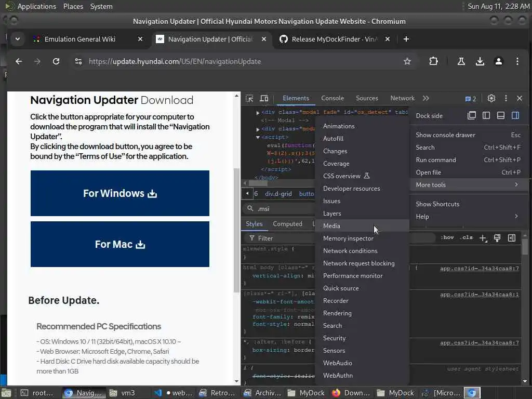Screen dimensions: 532x399
Task: Show more DevTools tabs chevron
Action: tap(426, 98)
